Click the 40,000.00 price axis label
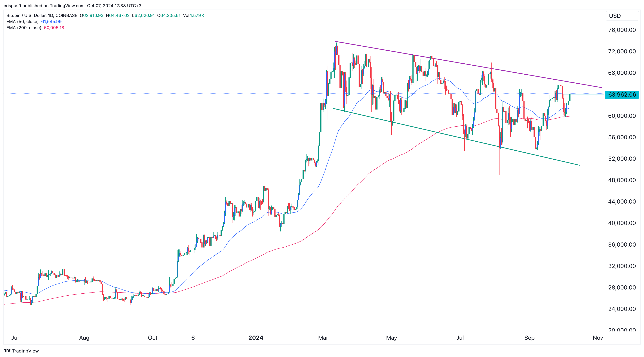This screenshot has width=644, height=357. click(x=622, y=223)
